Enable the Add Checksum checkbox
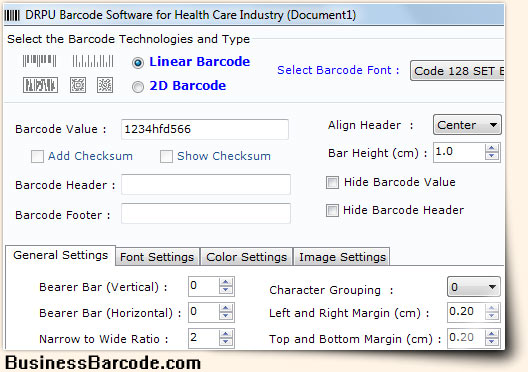Viewport: 528px width, 372px height. 37,157
